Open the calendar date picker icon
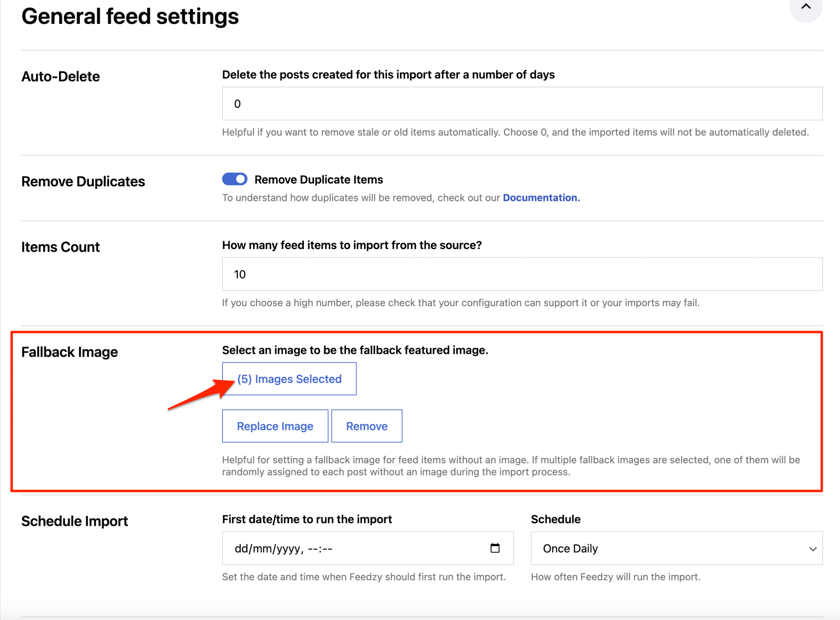840x620 pixels. coord(495,548)
